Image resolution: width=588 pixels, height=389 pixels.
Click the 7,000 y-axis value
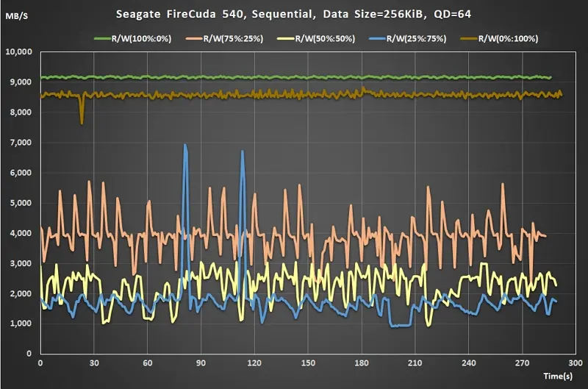21,143
